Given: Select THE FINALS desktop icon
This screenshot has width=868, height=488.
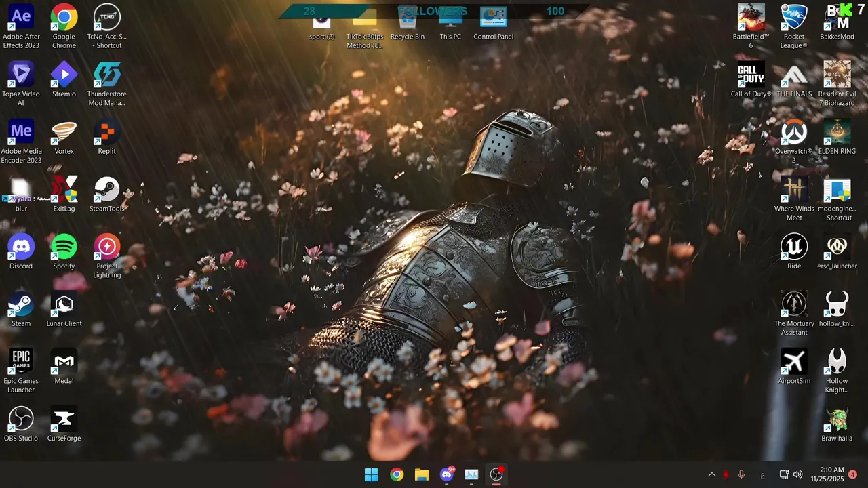Looking at the screenshot, I should click(x=793, y=80).
